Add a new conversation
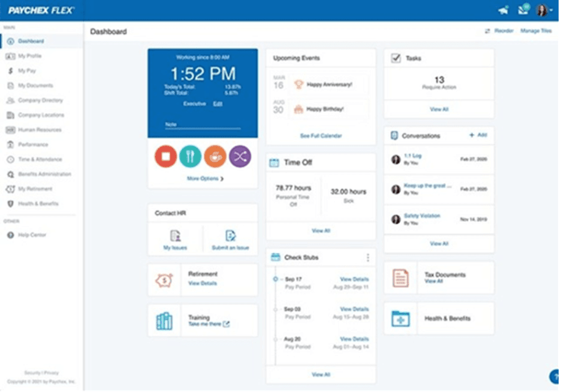Viewport: 561px width, 392px height. (x=478, y=135)
